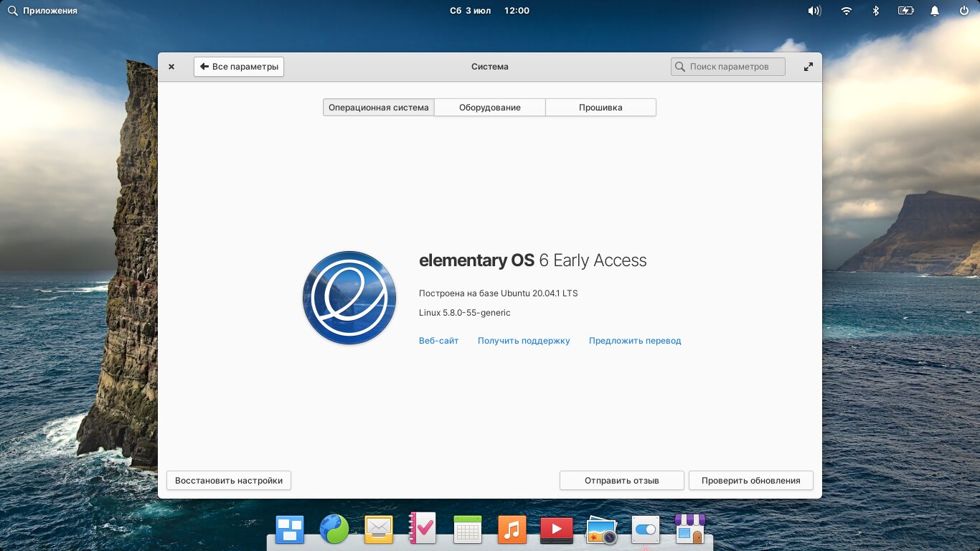
Task: Open the Music app in the dock
Action: (x=512, y=530)
